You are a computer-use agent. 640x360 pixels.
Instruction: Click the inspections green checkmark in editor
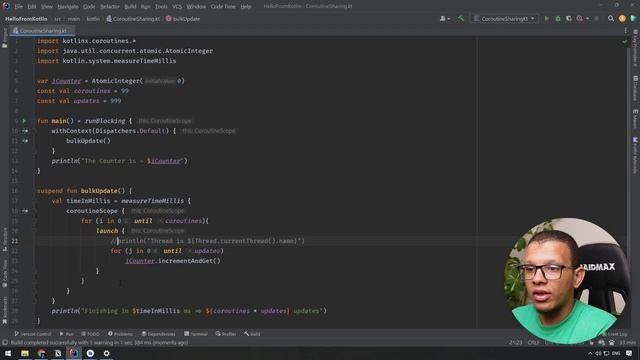624,41
